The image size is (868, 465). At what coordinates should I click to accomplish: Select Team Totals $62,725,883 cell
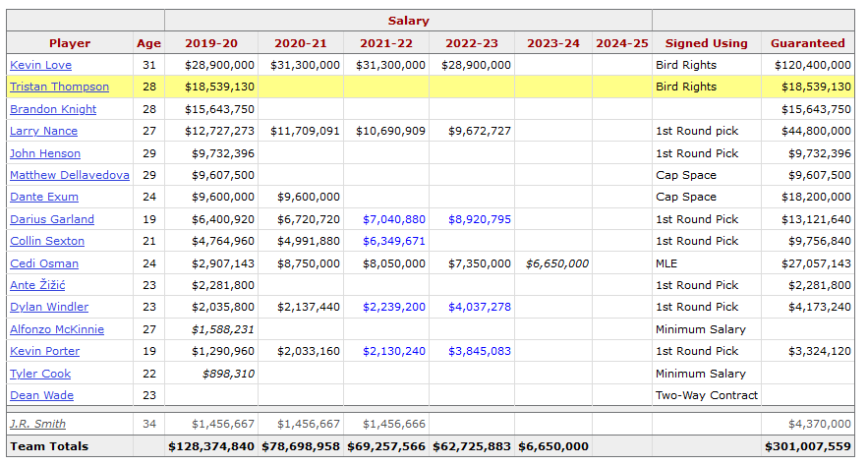pyautogui.click(x=472, y=446)
